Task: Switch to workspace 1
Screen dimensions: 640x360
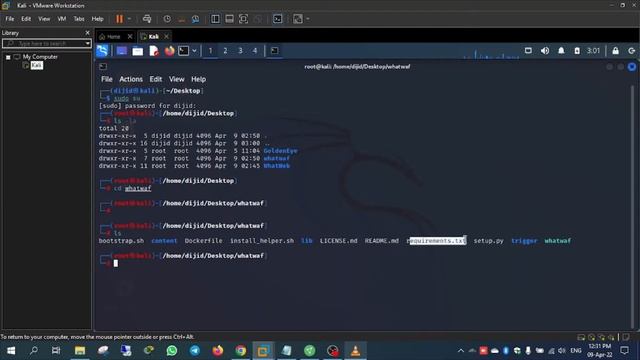Action: tap(211, 51)
